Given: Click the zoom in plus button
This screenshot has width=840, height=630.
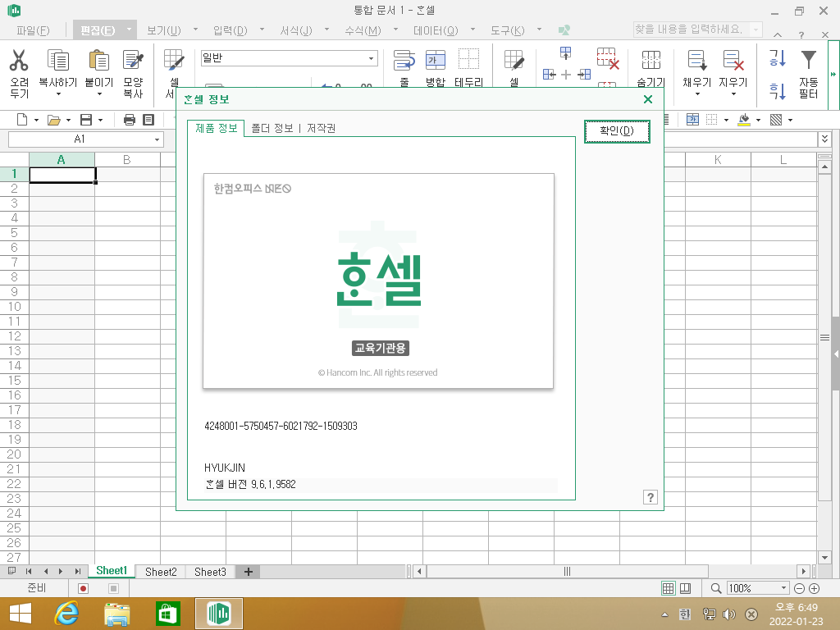Looking at the screenshot, I should 814,588.
